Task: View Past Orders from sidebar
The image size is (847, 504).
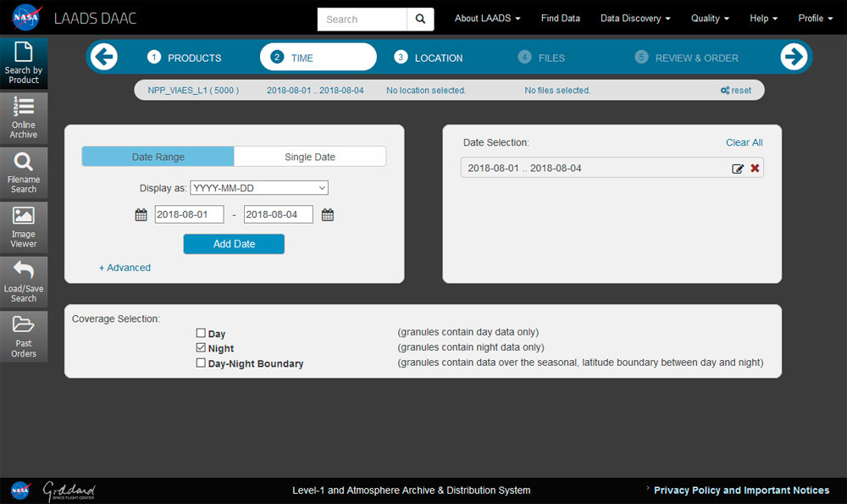Action: point(24,336)
